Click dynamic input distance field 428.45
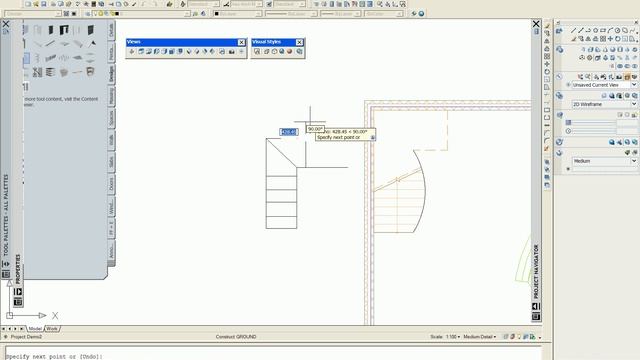640x360 pixels. [289, 132]
